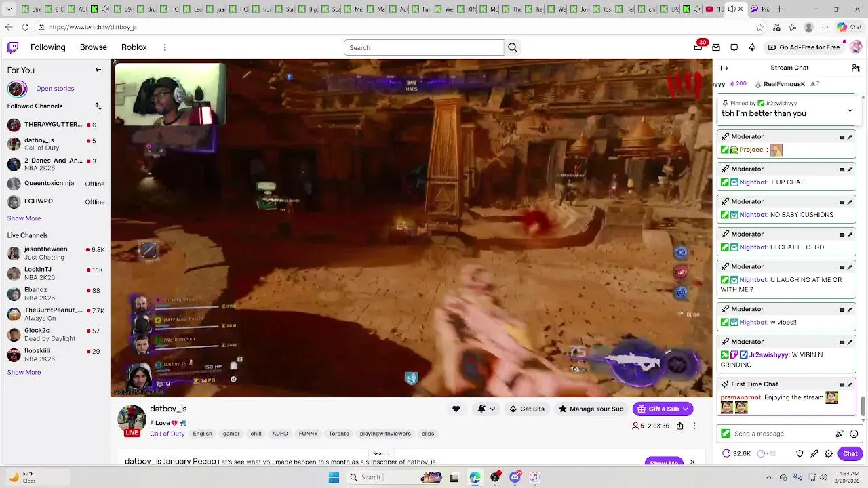Open iTunes music icon in taskbar
The image size is (868, 488).
[534, 477]
